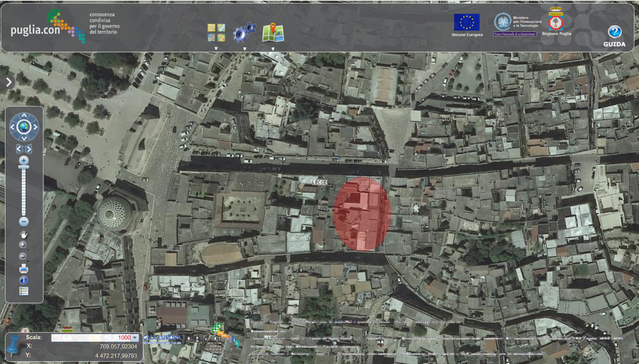Open the map legend icon
Screen dimensions: 639x364
(x=24, y=291)
